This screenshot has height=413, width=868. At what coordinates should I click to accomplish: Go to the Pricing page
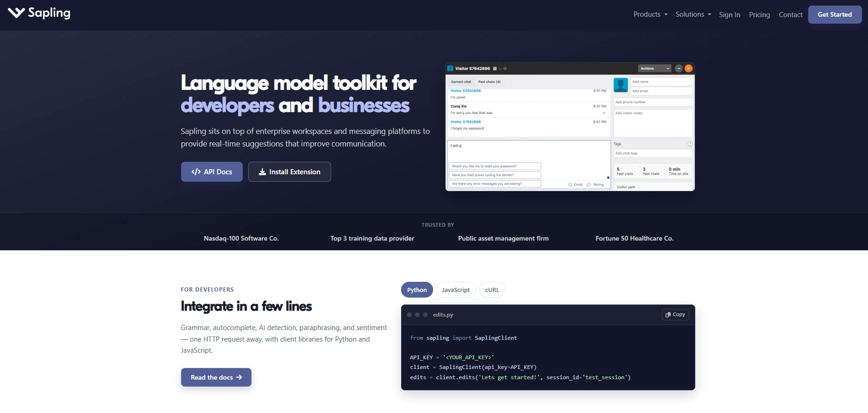(759, 15)
